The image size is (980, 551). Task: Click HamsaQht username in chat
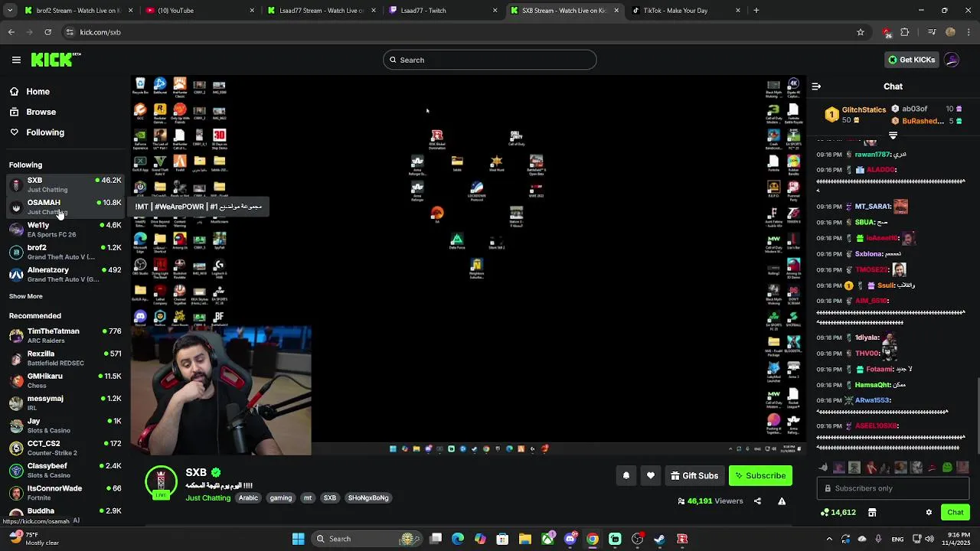point(872,385)
